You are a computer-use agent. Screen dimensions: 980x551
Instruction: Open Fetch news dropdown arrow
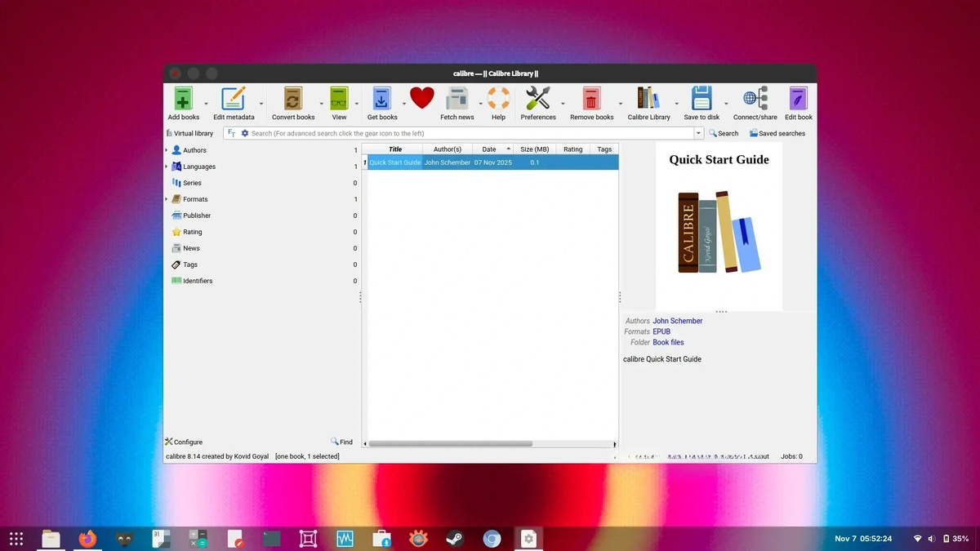480,104
